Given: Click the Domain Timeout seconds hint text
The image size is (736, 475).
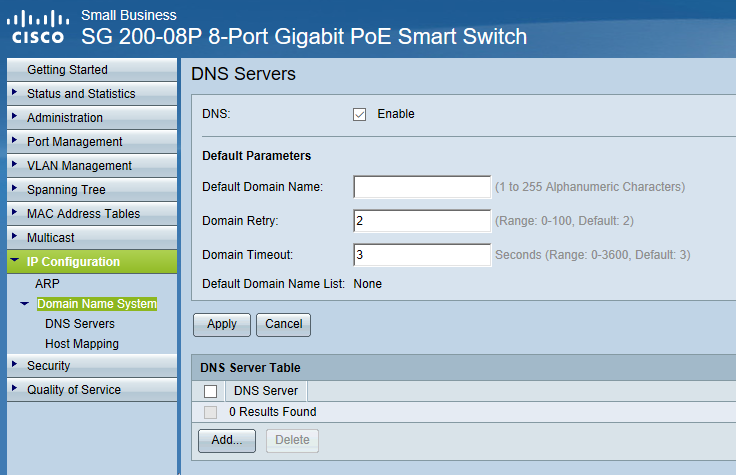Looking at the screenshot, I should pos(592,255).
